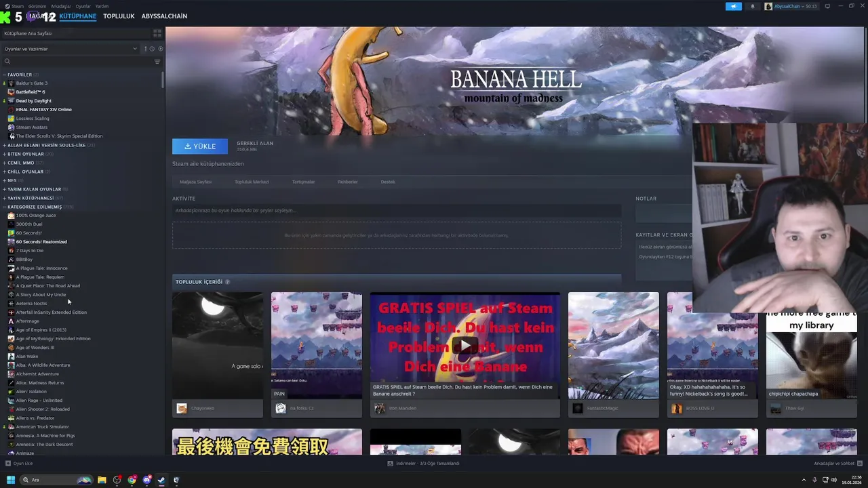This screenshot has height=488, width=868.
Task: Toggle library grid view icon
Action: [x=157, y=33]
